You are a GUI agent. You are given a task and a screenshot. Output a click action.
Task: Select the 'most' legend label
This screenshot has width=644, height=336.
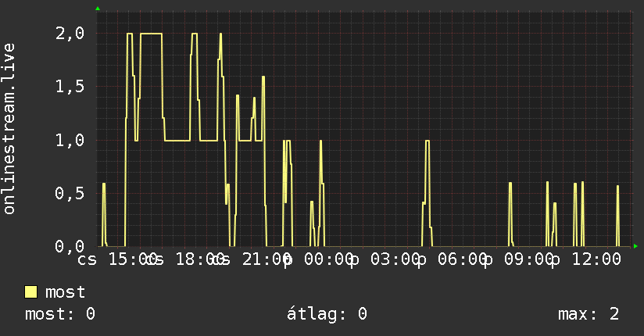pos(65,292)
